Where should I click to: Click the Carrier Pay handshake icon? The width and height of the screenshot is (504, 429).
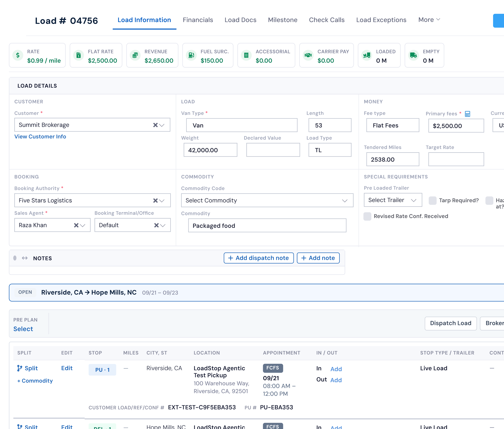click(x=308, y=55)
